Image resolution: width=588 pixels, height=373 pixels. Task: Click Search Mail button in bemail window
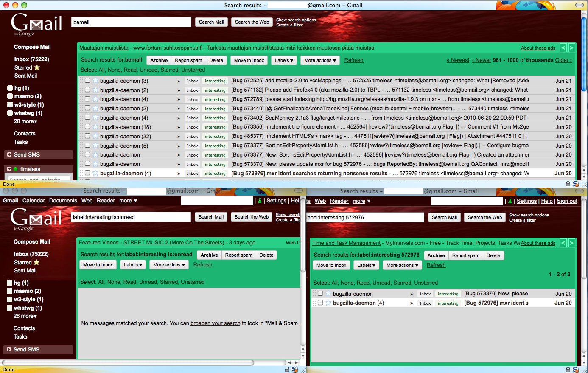point(211,22)
